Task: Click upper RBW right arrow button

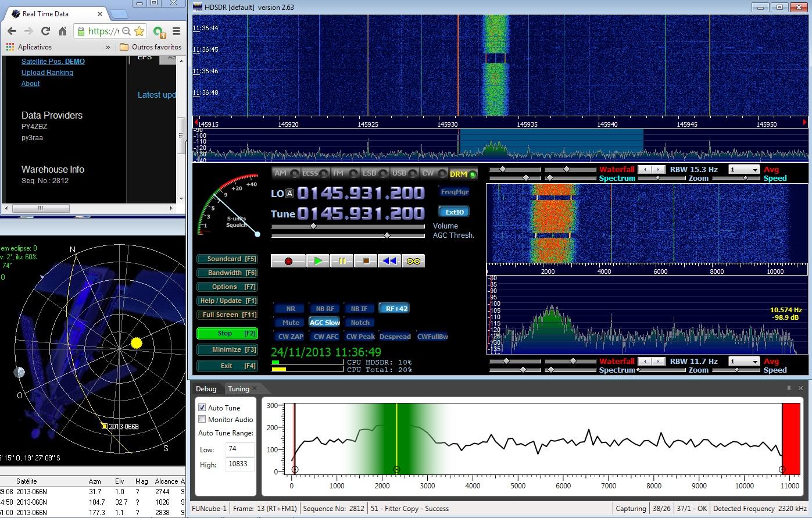Action: tap(659, 170)
